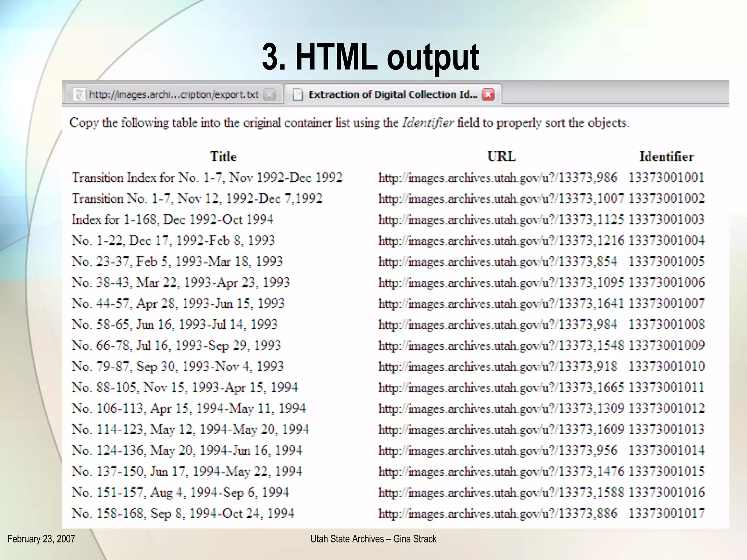747x560 pixels.
Task: Click identifier 13373001001
Action: [666, 178]
